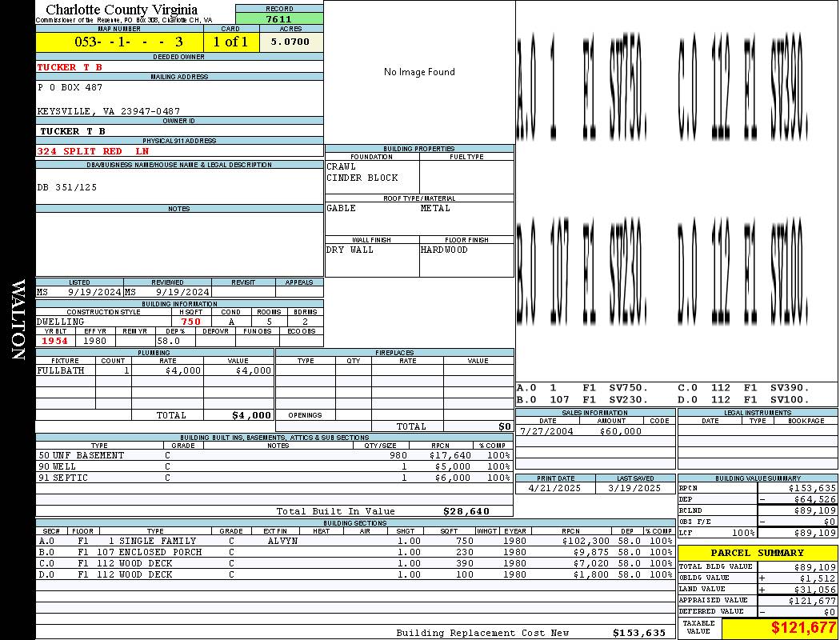Click the acres value 5.0700
This screenshot has height=640, width=840.
[290, 42]
